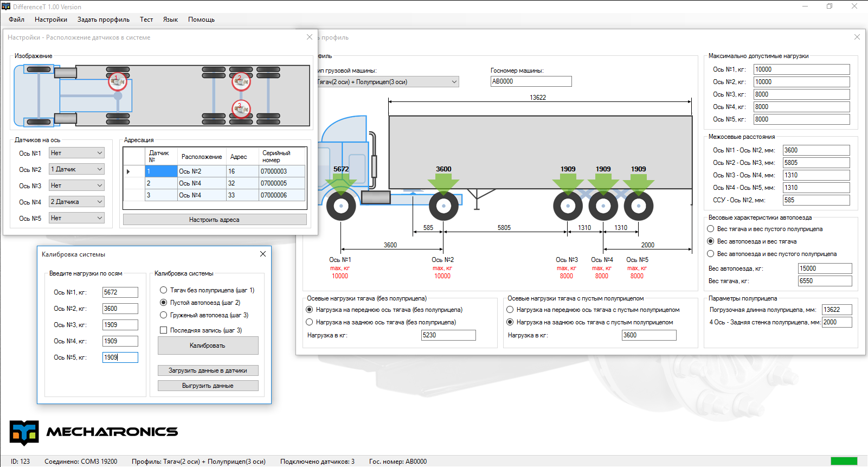The width and height of the screenshot is (868, 467).
Task: Close the sensor placement settings window
Action: coord(310,37)
